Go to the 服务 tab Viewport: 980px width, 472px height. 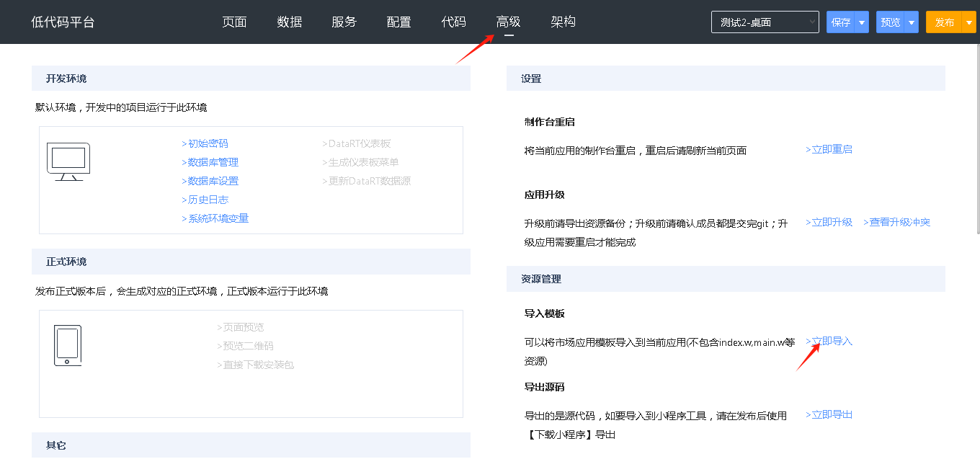click(x=344, y=22)
